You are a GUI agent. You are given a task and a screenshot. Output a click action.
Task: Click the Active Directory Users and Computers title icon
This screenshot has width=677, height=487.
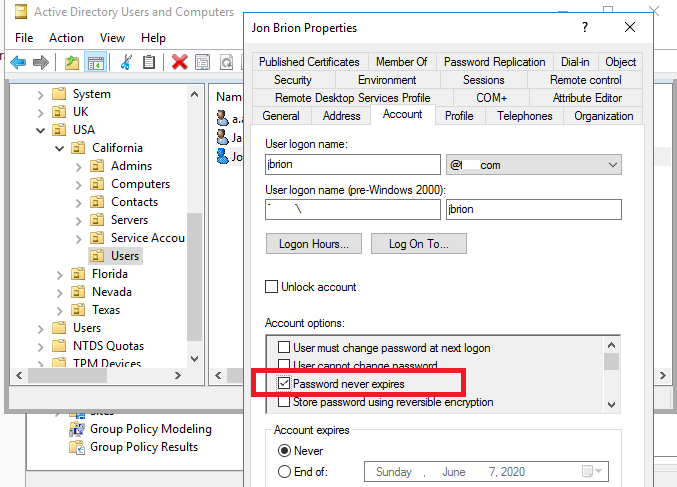(x=20, y=12)
